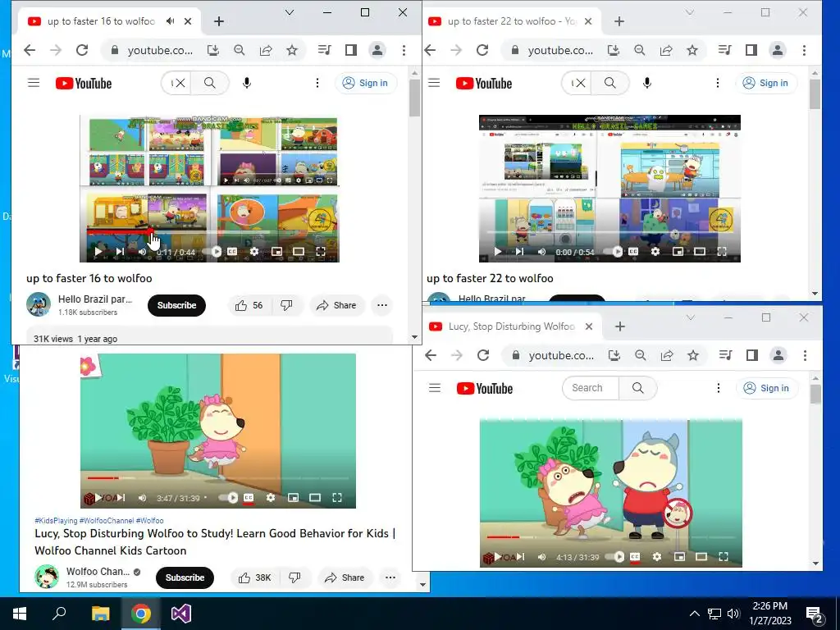Viewport: 840px width, 630px height.
Task: Seek on the red progress bar of 'up to faster 16'
Action: 119,232
